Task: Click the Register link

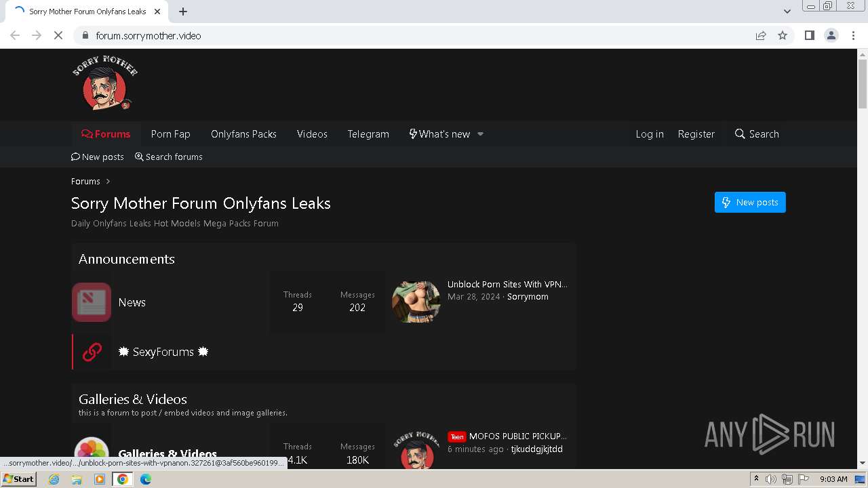Action: tap(696, 134)
